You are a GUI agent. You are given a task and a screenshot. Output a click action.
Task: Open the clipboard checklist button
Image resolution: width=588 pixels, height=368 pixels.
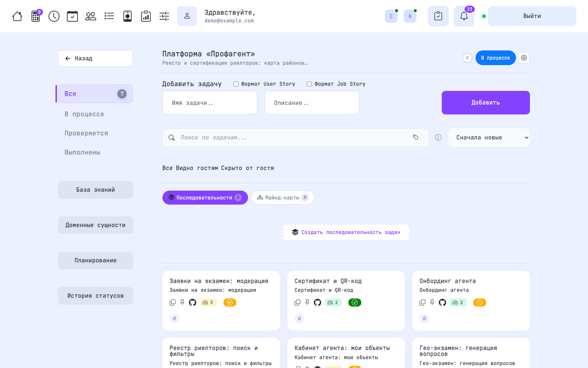point(438,16)
